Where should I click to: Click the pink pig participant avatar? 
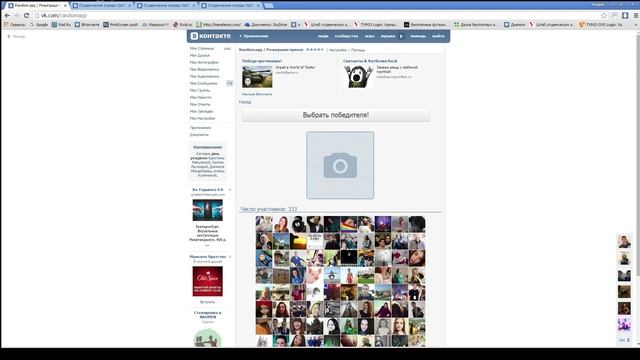[x=315, y=276]
